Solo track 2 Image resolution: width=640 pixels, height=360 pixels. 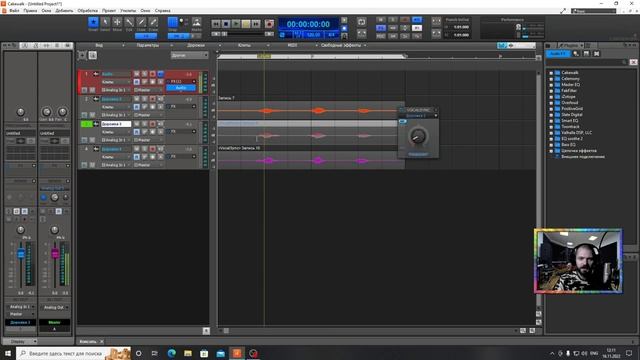[x=144, y=99]
